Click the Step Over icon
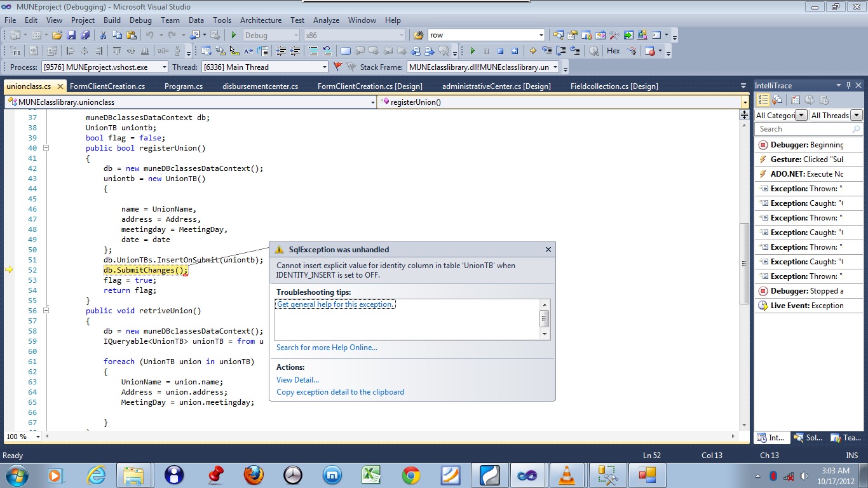868x488 pixels. [560, 51]
